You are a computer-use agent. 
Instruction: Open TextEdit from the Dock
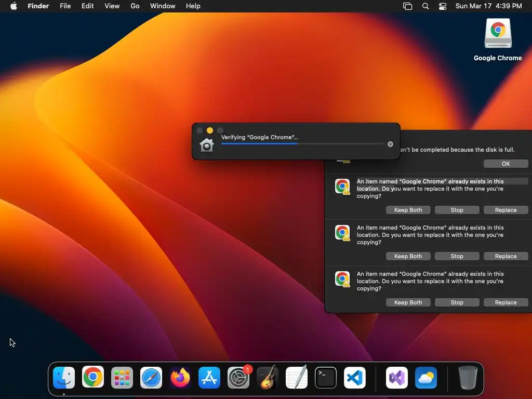pos(297,377)
